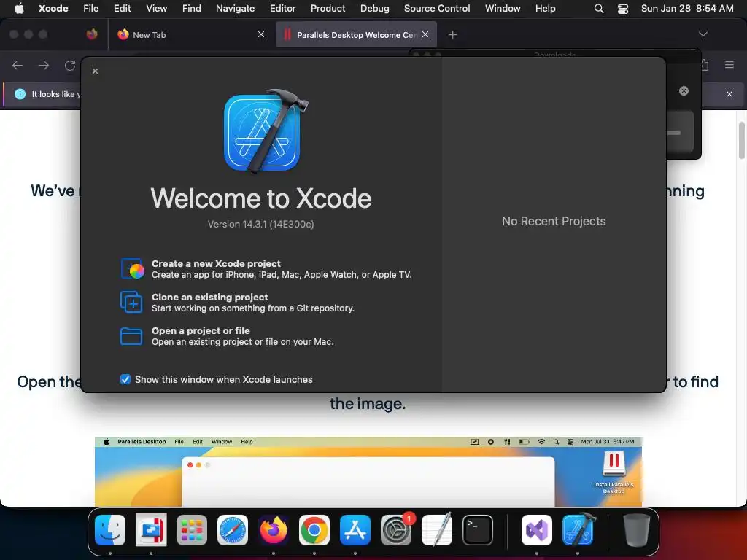Open the Edit menu

coord(122,9)
